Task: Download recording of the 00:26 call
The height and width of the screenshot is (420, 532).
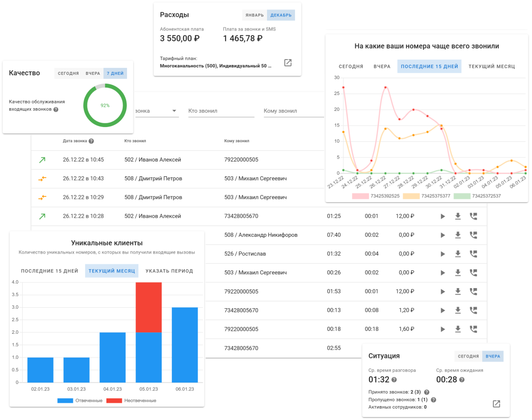Action: [458, 272]
